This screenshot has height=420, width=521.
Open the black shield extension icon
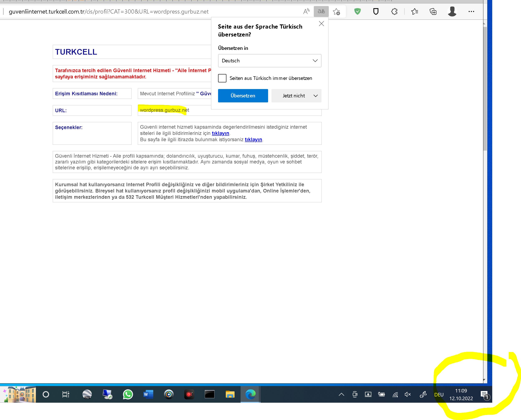376,11
